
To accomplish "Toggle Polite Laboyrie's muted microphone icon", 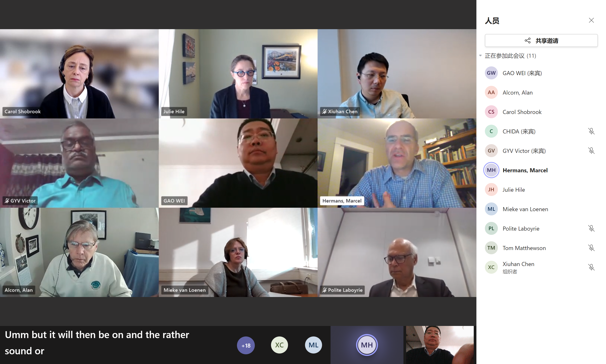I will (591, 228).
